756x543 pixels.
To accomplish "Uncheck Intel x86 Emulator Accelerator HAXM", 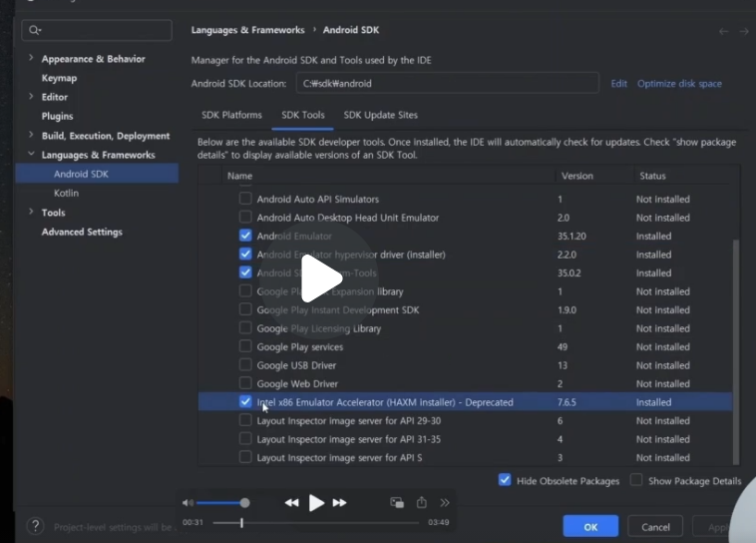I will coord(245,401).
